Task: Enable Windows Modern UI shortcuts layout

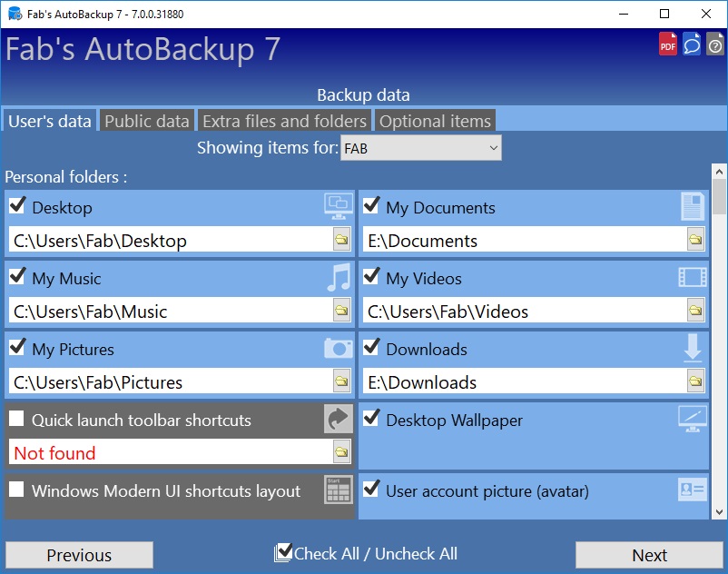Action: (x=16, y=489)
